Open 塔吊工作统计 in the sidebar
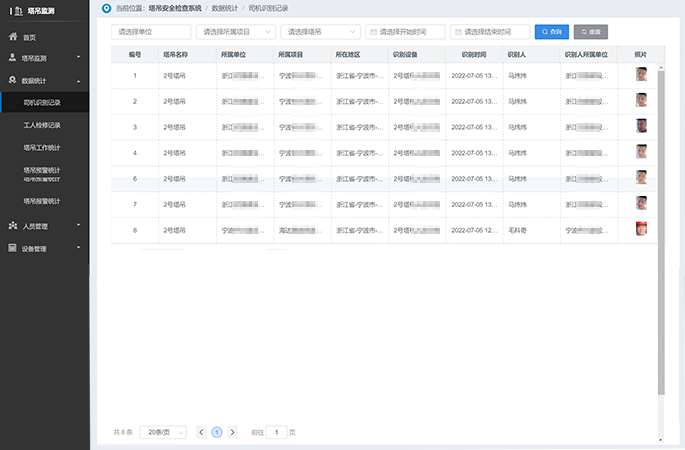Screen dimensions: 685x450 coord(42,147)
